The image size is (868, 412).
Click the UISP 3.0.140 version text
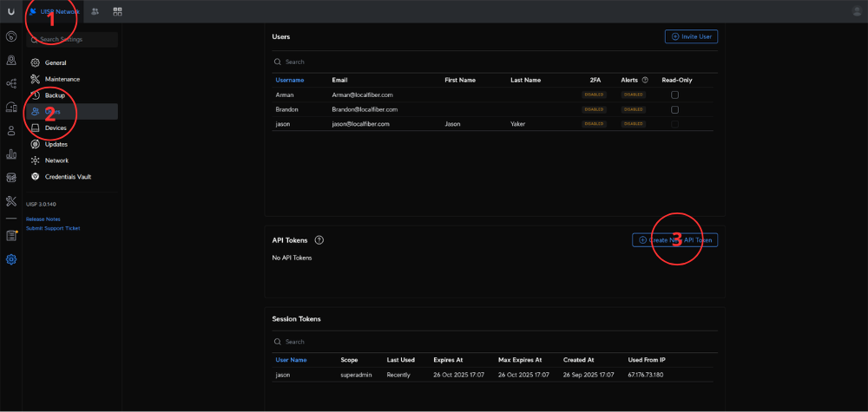tap(42, 205)
